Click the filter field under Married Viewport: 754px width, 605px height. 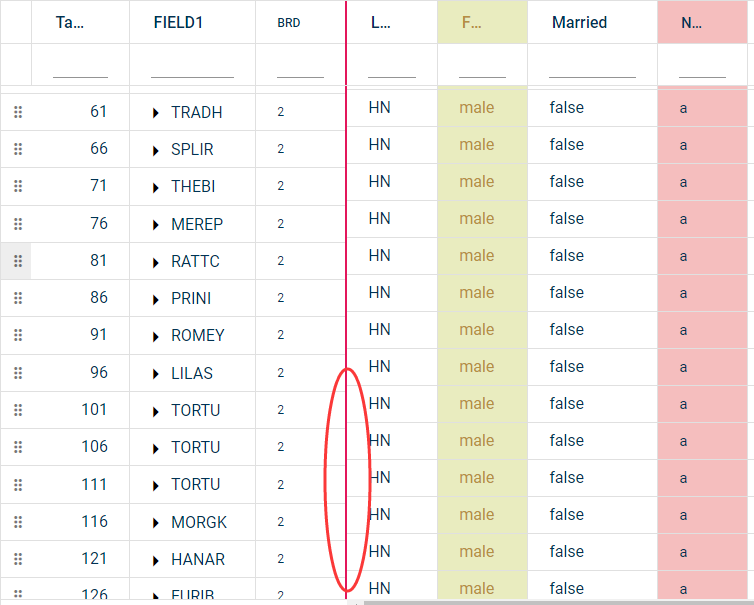coord(592,67)
